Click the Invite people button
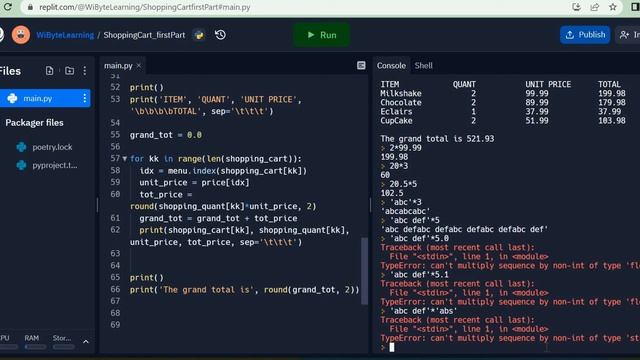Image resolution: width=640 pixels, height=360 pixels. point(628,35)
